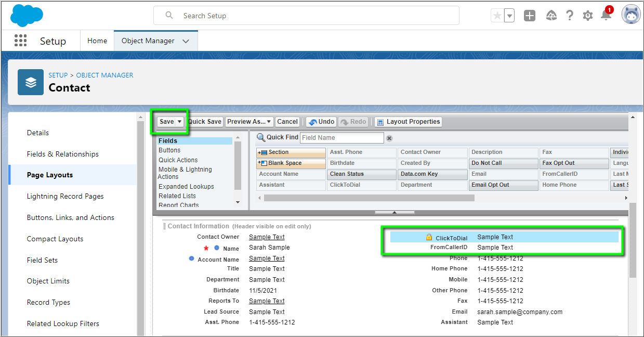The width and height of the screenshot is (644, 337).
Task: Follow the SETUP breadcrumb link
Action: pos(58,75)
